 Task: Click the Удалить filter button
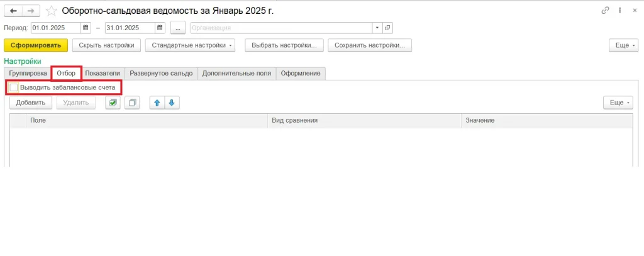pos(76,103)
